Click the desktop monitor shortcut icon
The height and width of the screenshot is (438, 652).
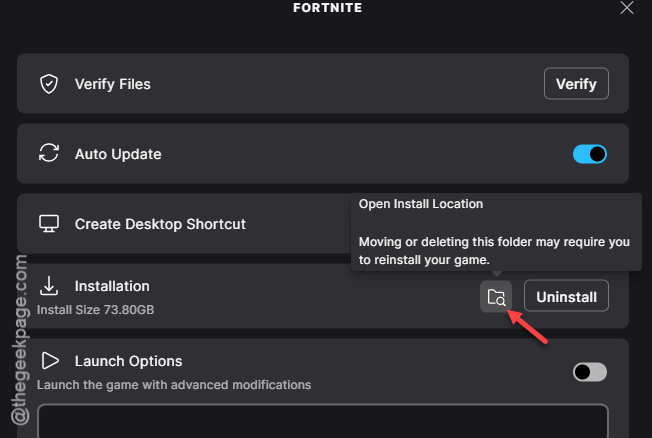click(x=49, y=223)
